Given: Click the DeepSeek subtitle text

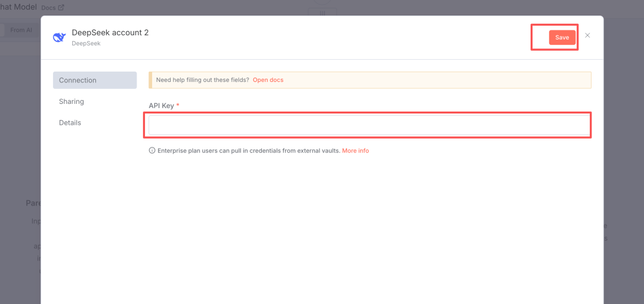Looking at the screenshot, I should pyautogui.click(x=86, y=43).
